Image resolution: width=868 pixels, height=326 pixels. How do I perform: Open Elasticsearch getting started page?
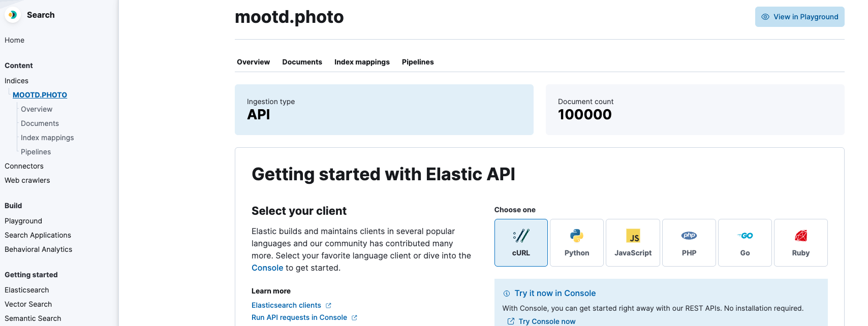[x=27, y=290]
